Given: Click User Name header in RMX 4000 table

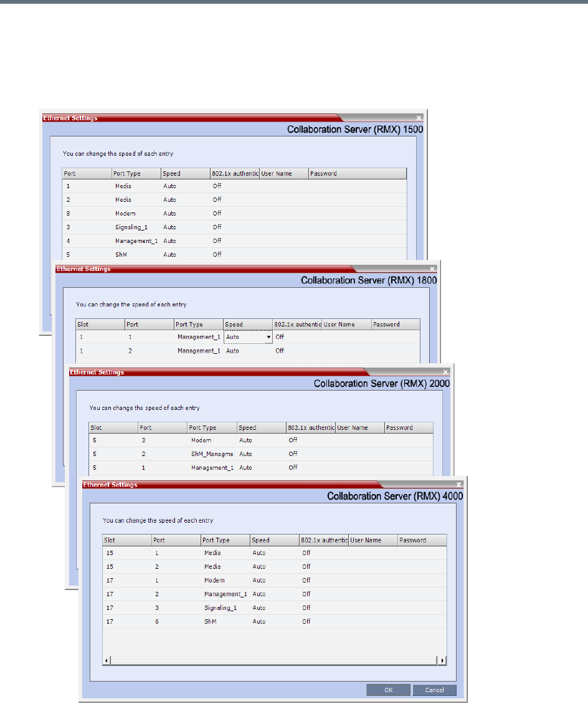Looking at the screenshot, I should (x=374, y=540).
